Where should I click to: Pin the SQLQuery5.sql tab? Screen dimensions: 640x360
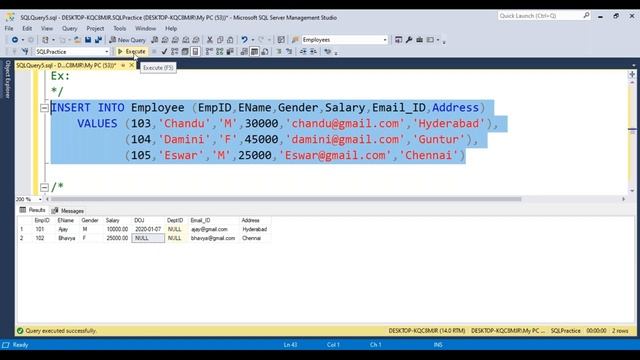pyautogui.click(x=123, y=65)
